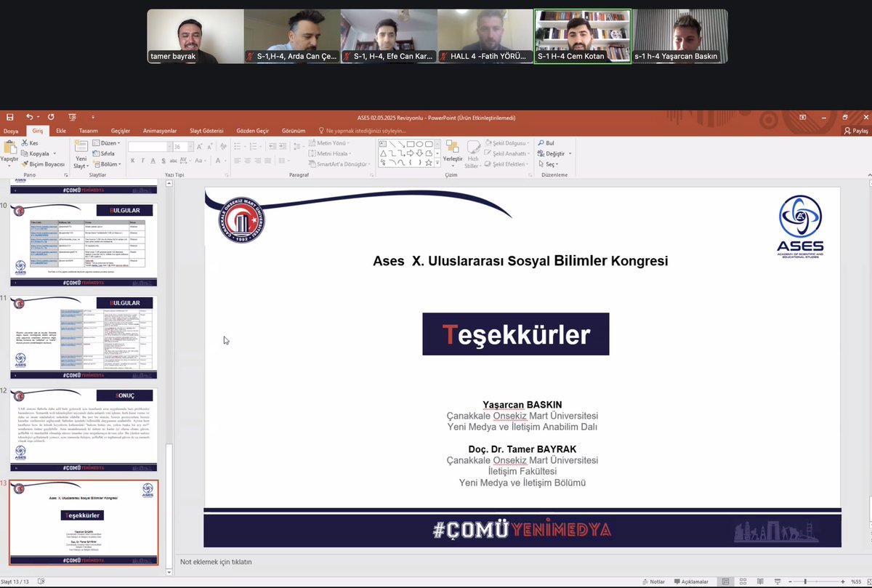872x588 pixels.
Task: Open the Seç selection dropdown
Action: 548,164
